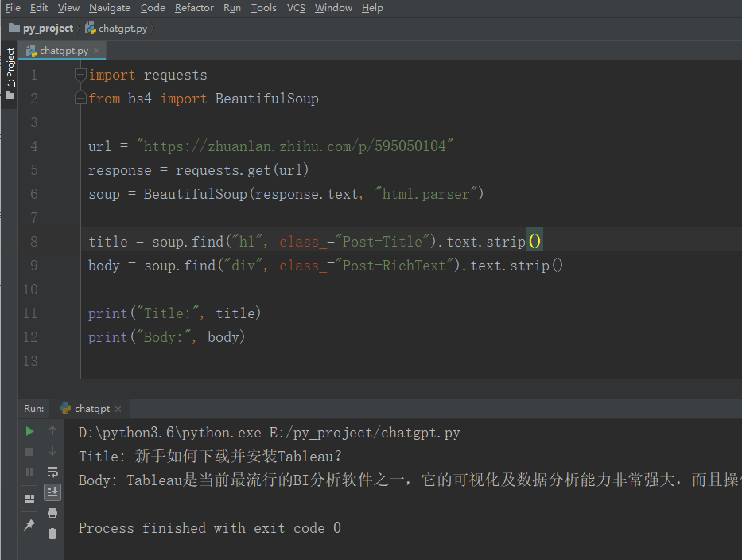Open the Run menu

[232, 8]
